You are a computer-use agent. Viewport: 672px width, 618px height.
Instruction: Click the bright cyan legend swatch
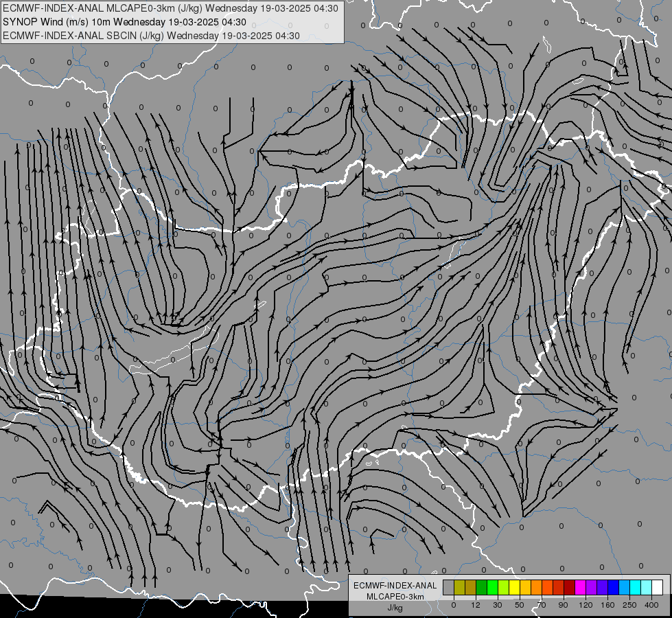[x=636, y=587]
